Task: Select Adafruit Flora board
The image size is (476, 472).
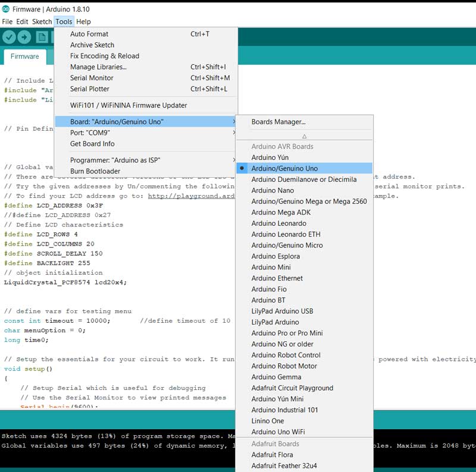Action: point(304,455)
